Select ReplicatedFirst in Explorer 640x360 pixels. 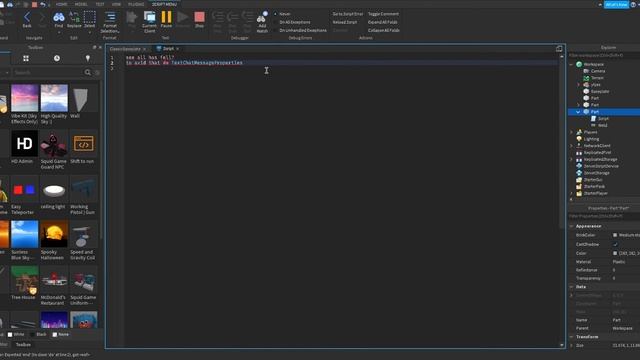pos(597,152)
